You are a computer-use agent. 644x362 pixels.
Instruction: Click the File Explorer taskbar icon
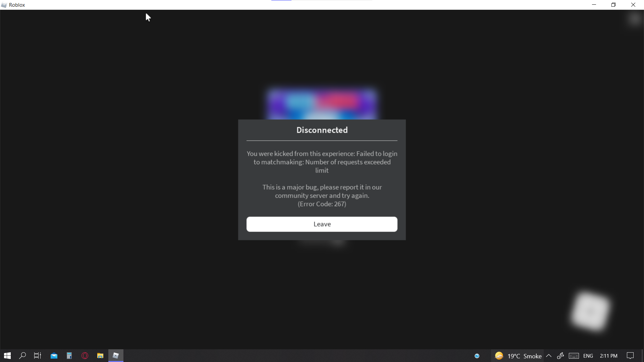pos(100,356)
